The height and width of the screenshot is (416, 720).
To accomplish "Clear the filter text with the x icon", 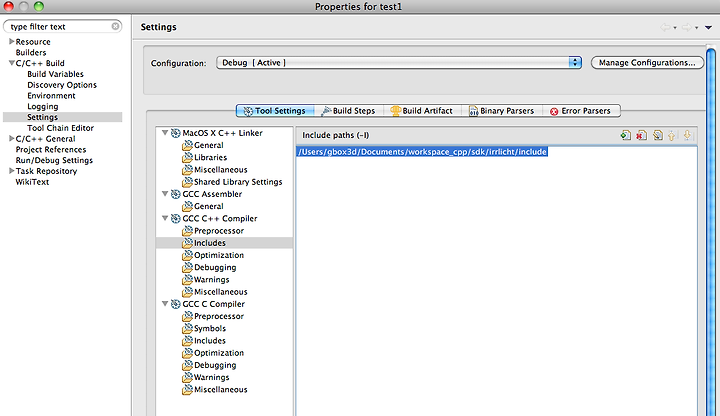I will [115, 26].
